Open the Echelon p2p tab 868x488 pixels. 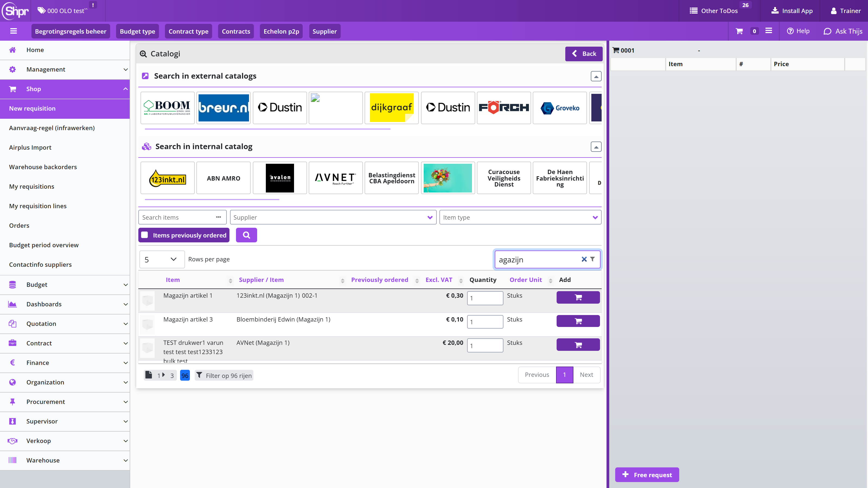coord(281,31)
